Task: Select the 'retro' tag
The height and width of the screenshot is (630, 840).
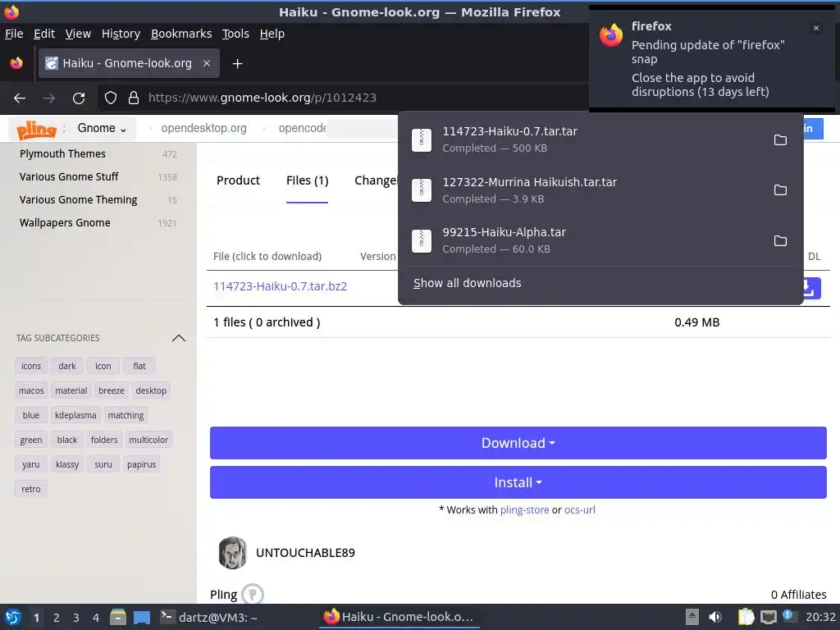Action: click(x=31, y=489)
